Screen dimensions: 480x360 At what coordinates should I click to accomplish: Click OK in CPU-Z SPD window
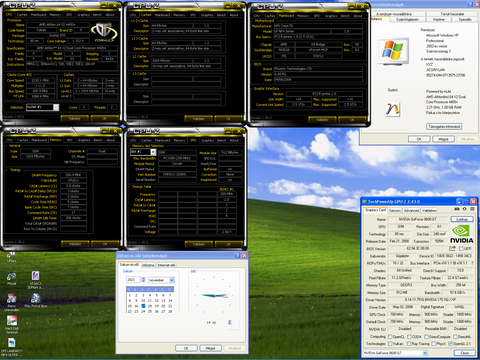(x=228, y=244)
